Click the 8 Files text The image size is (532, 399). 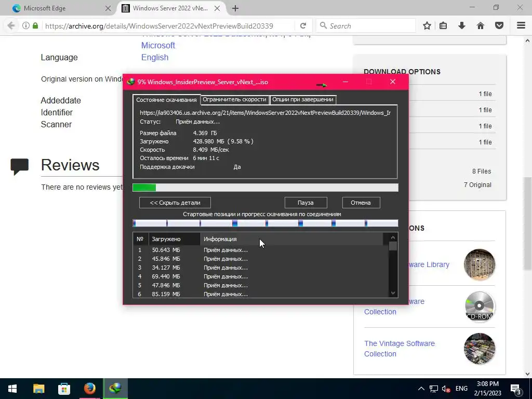(482, 171)
